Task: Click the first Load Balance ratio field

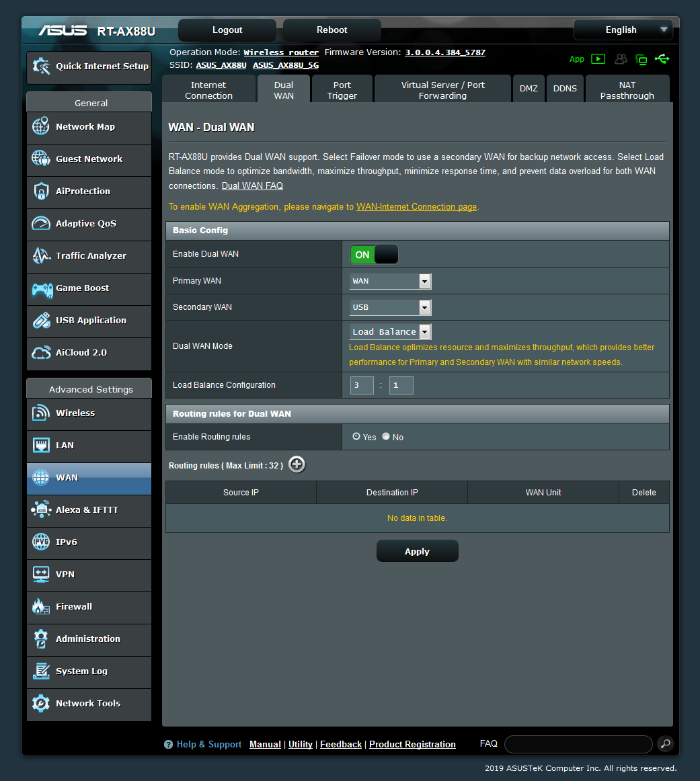Action: coord(362,385)
